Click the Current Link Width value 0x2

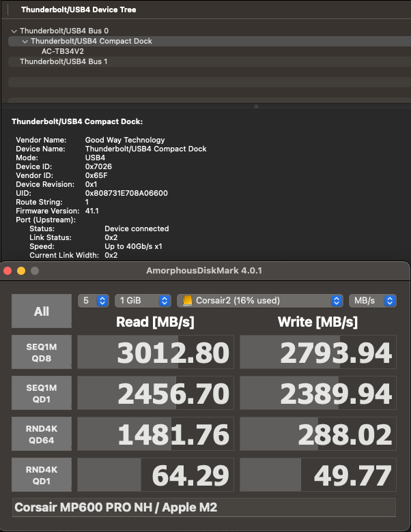(111, 255)
